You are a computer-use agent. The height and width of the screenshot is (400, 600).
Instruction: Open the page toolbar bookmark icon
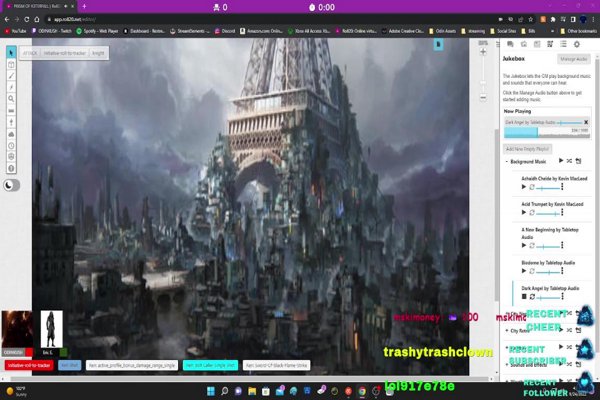[439, 45]
